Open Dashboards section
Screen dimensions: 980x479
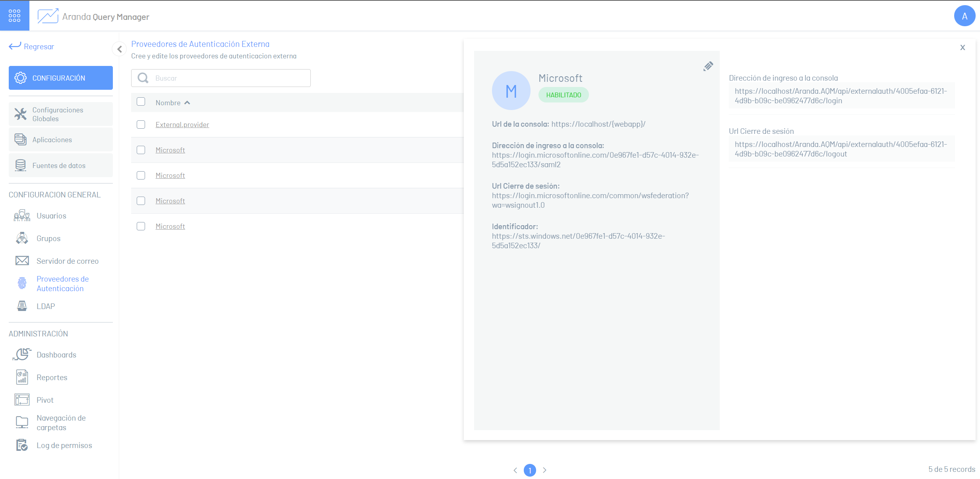(56, 355)
